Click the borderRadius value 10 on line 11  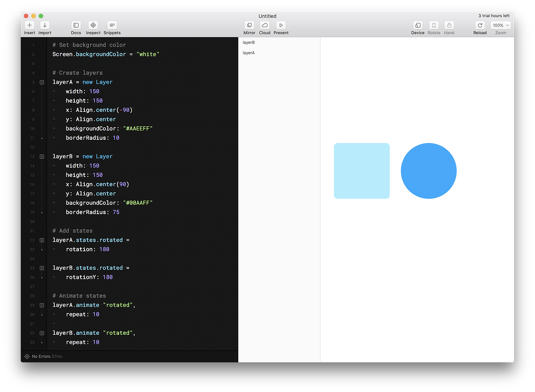[116, 138]
